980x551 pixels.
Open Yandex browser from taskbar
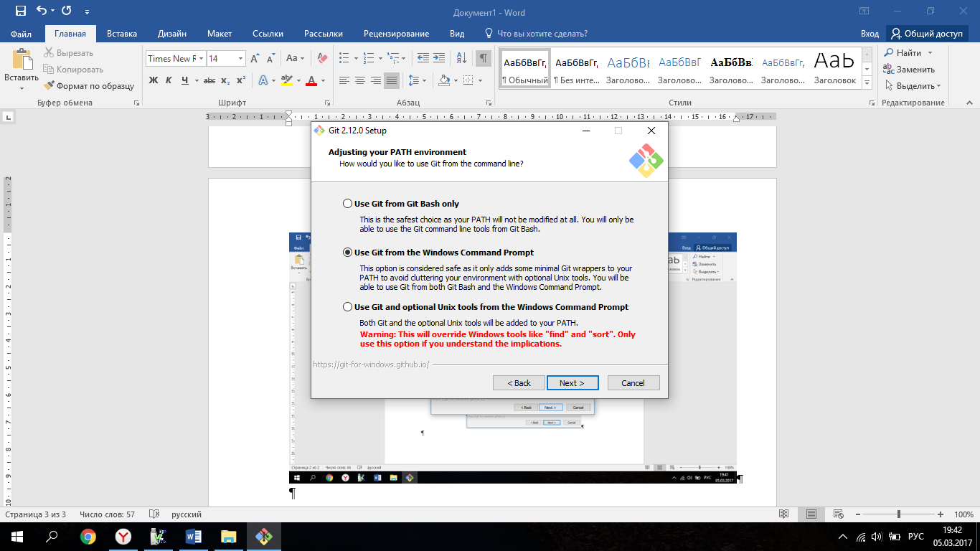point(123,537)
